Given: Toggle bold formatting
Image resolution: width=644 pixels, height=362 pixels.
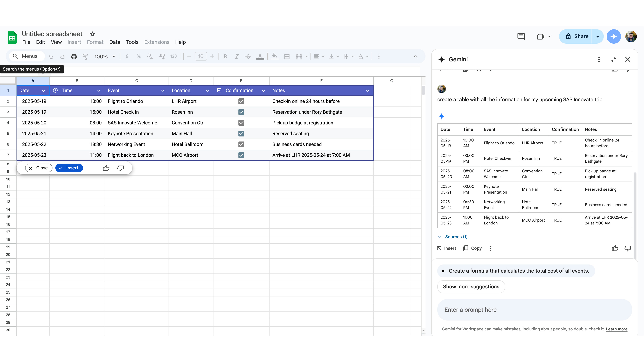Looking at the screenshot, I should [x=225, y=56].
